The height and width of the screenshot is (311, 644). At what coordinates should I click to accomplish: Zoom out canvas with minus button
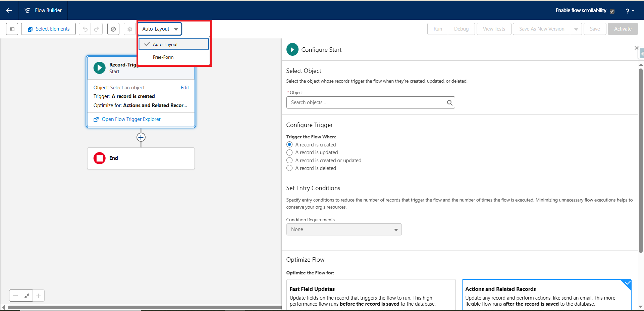pyautogui.click(x=15, y=296)
